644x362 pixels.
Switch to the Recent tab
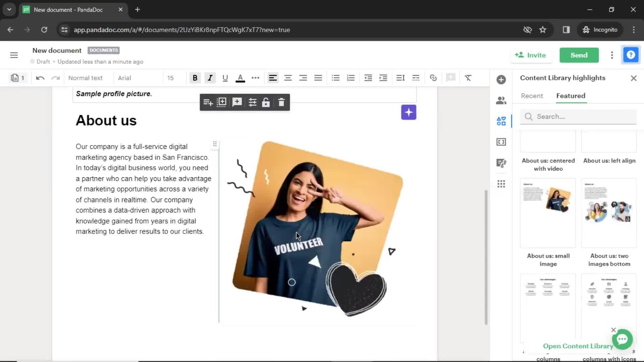click(532, 96)
